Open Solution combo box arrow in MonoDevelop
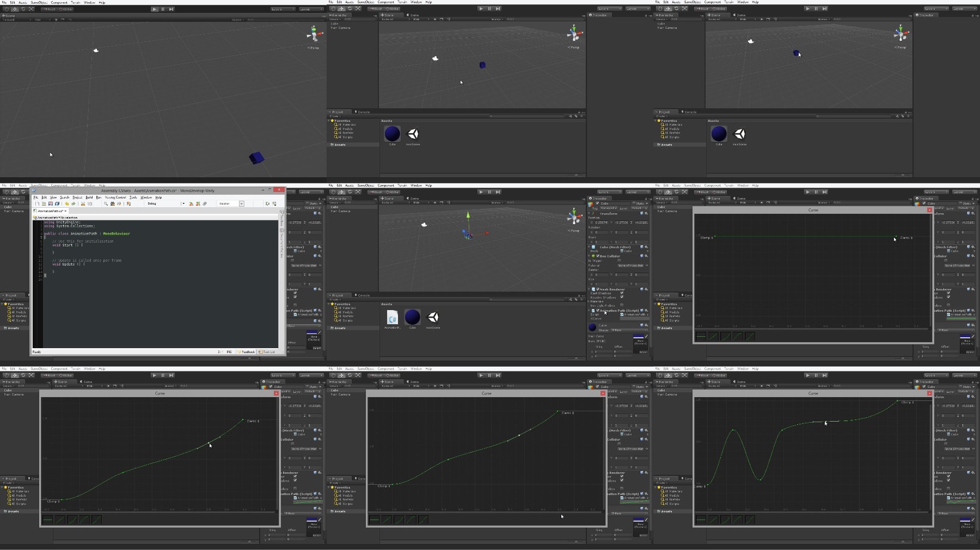 [241, 203]
